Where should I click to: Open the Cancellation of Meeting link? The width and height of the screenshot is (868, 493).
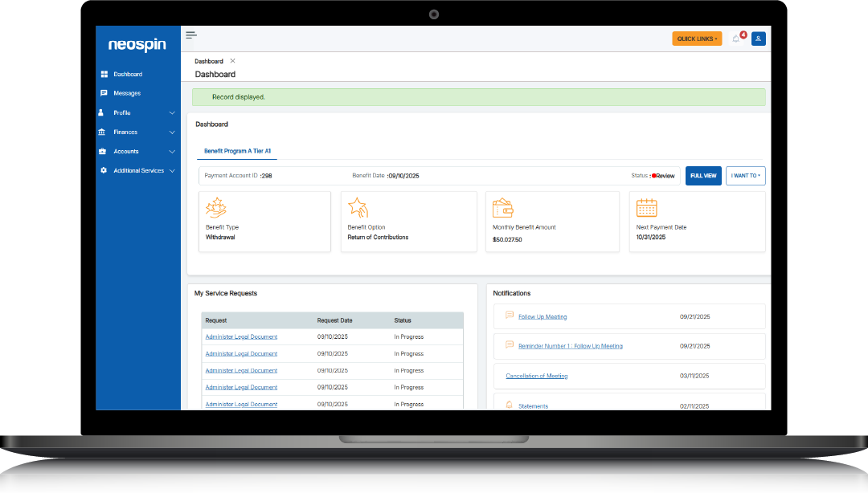point(536,376)
